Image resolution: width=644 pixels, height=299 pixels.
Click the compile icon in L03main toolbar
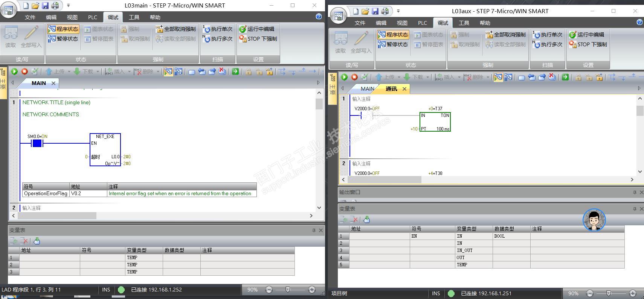pos(35,71)
